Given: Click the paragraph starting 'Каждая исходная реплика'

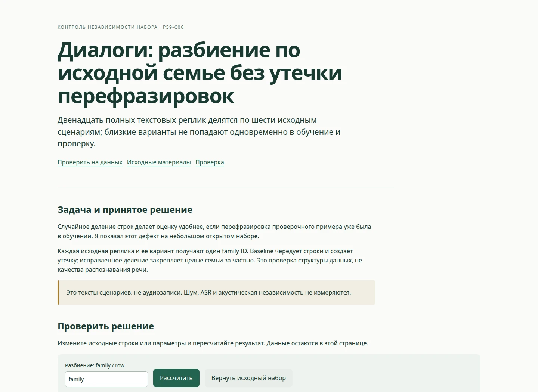Looking at the screenshot, I should coord(210,260).
